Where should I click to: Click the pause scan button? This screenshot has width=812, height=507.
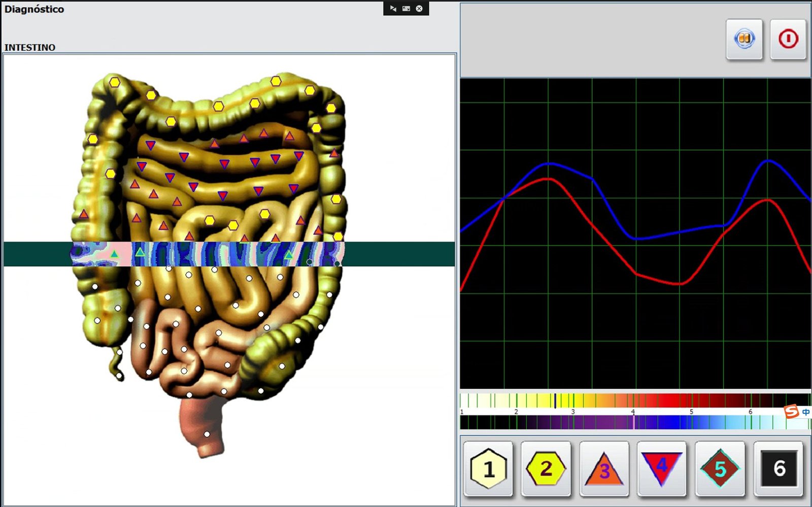click(744, 39)
